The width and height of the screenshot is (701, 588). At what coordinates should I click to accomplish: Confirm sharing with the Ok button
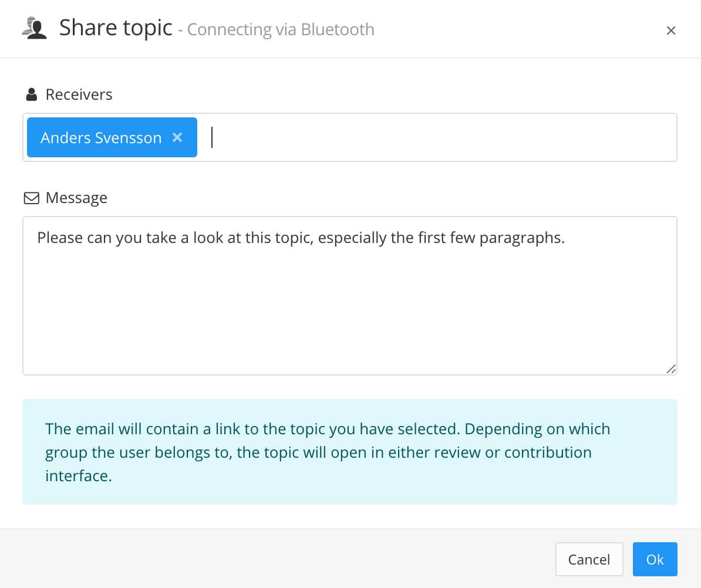[655, 559]
